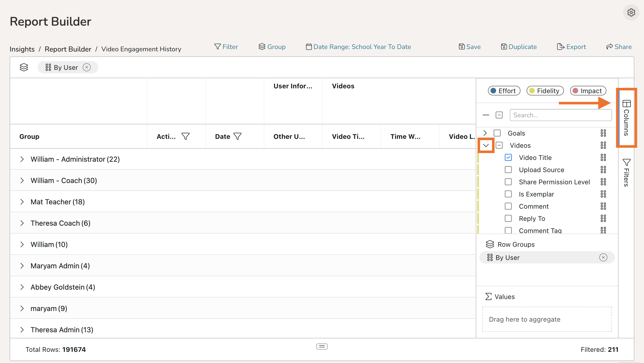This screenshot has height=363, width=644.
Task: Click the bottom panel resize handle icon
Action: 322,346
